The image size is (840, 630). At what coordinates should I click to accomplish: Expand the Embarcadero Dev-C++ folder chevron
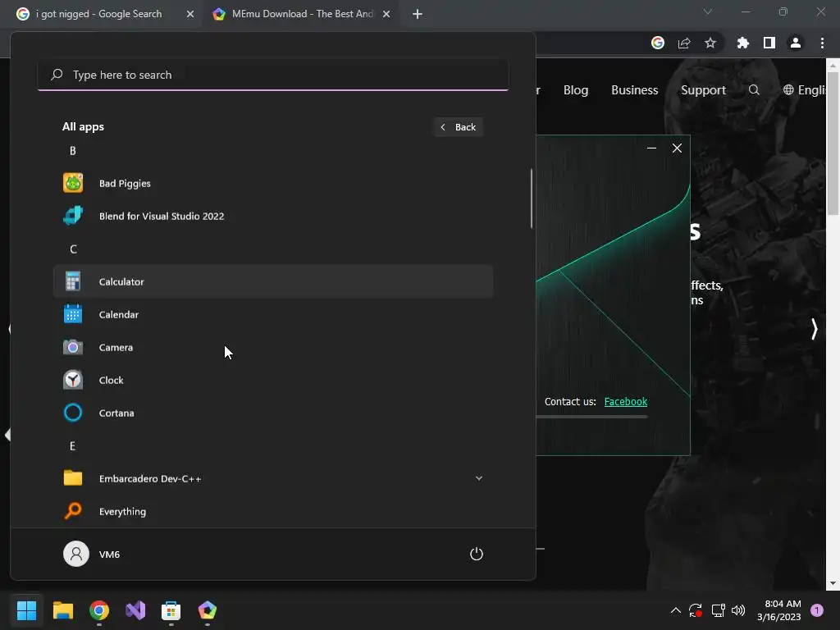pyautogui.click(x=479, y=478)
